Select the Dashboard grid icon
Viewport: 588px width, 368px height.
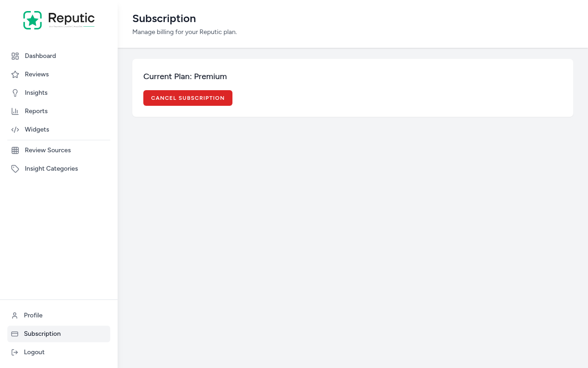point(15,56)
